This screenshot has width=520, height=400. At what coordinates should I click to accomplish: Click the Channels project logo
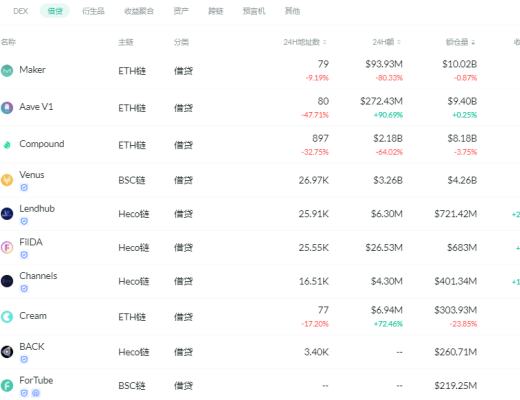(x=7, y=281)
